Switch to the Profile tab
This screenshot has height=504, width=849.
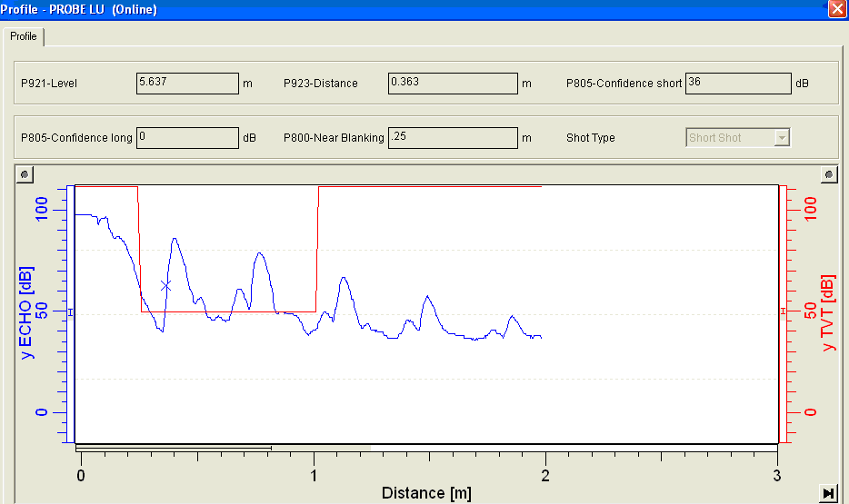point(24,36)
